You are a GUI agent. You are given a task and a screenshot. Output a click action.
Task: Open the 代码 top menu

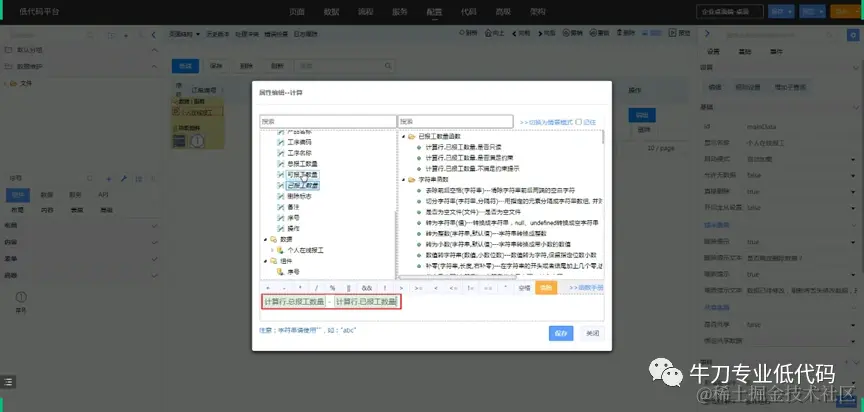coord(468,12)
